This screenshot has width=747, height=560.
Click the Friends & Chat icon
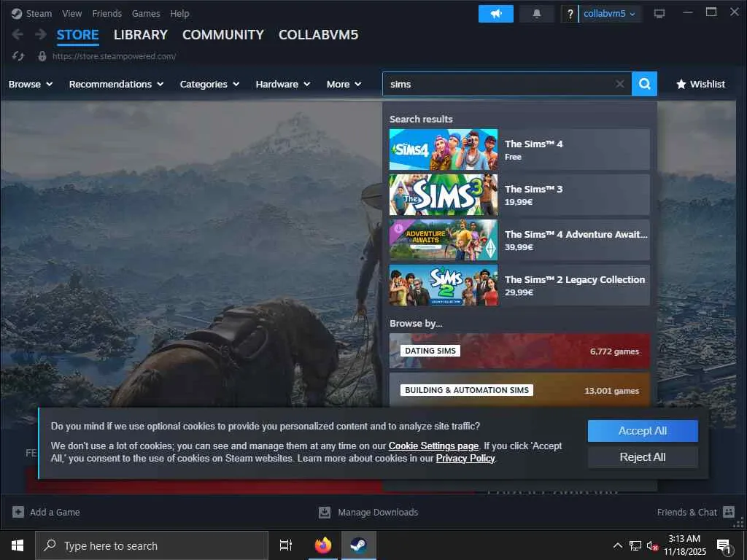point(729,512)
